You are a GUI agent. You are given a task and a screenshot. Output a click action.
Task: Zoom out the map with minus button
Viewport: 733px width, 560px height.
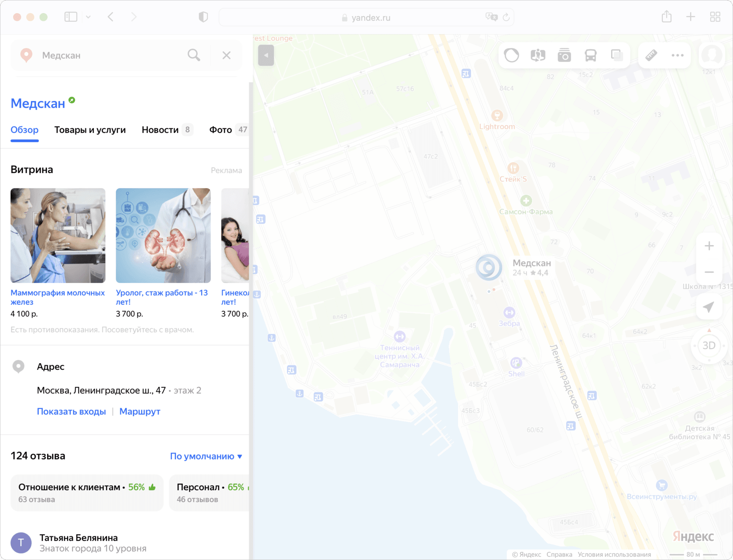pyautogui.click(x=709, y=272)
